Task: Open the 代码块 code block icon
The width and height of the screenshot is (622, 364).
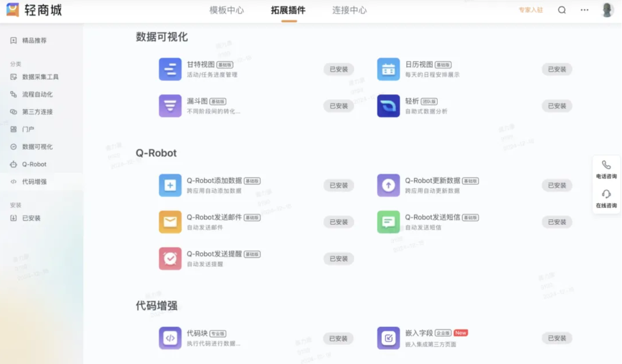Action: click(170, 338)
